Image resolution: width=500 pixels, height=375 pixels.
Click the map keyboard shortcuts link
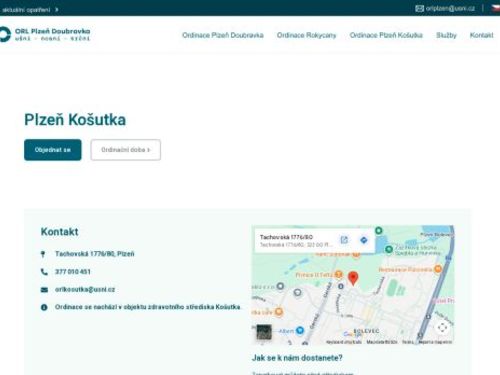[344, 342]
